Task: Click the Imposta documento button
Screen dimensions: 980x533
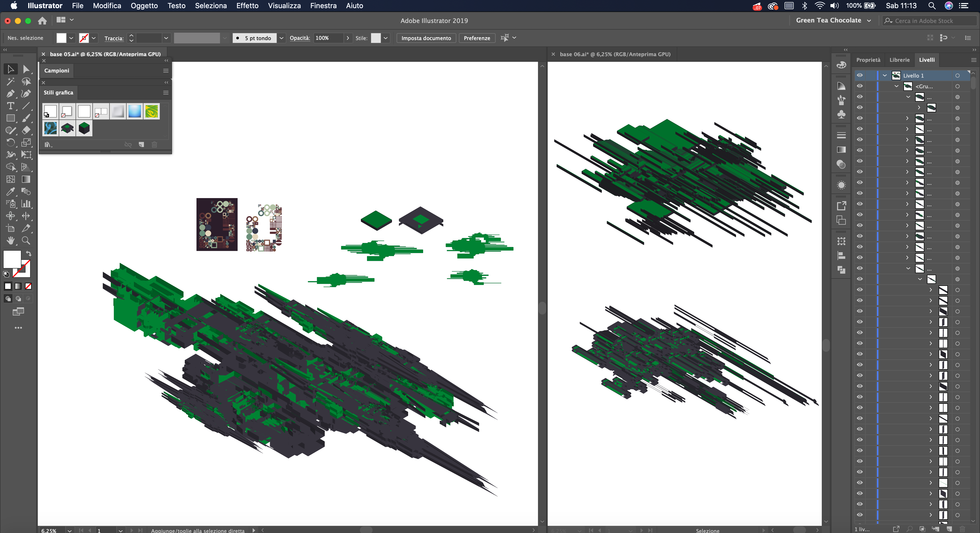Action: [x=426, y=38]
